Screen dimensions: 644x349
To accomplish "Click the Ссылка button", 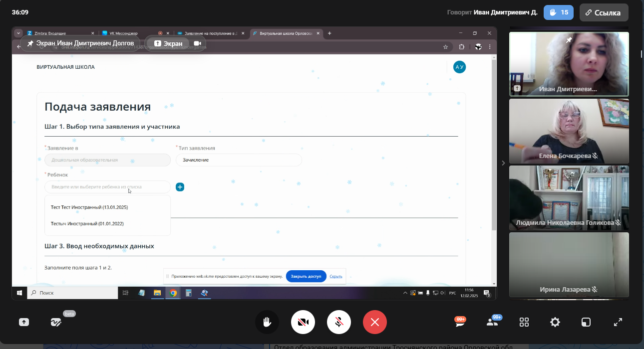I will click(x=604, y=12).
